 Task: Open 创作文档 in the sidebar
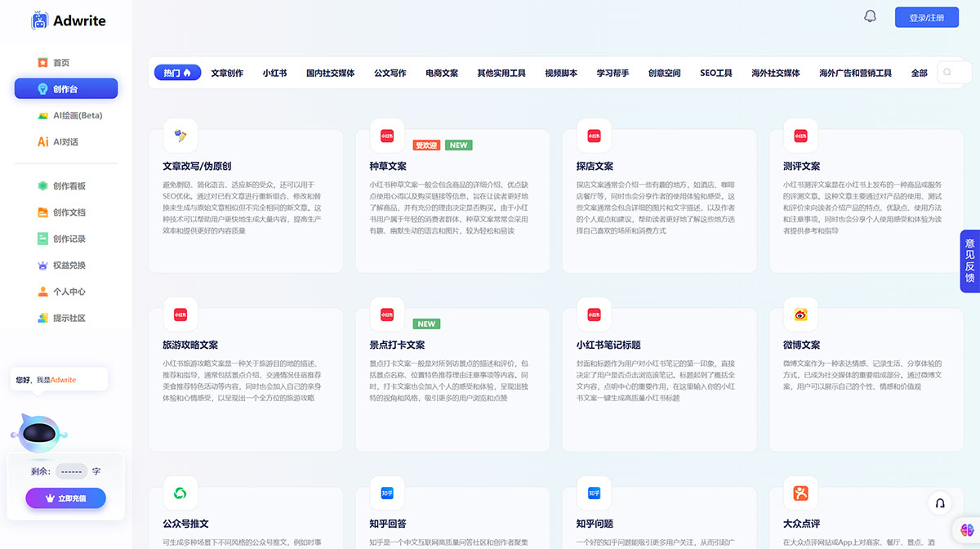66,212
